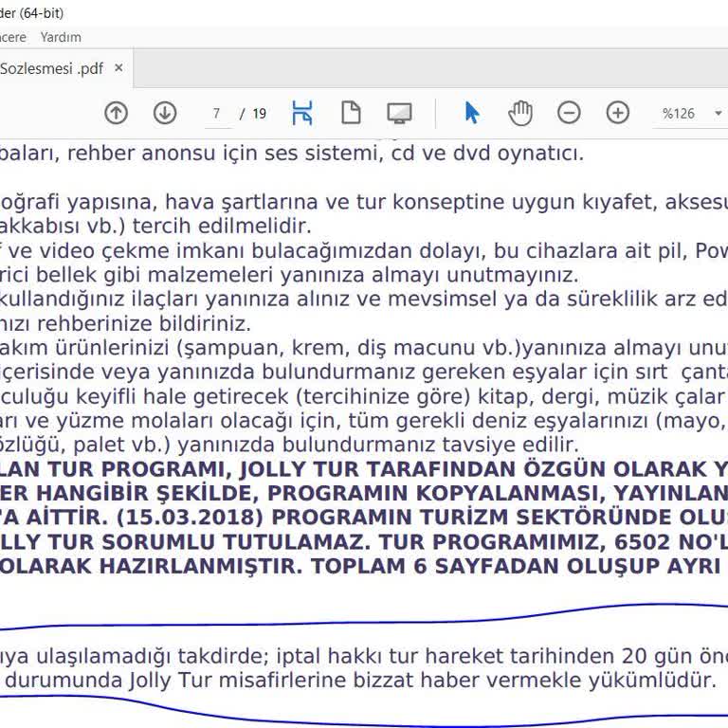
Task: Click text 'rehberinize bildiriniz.'
Action: [144, 323]
